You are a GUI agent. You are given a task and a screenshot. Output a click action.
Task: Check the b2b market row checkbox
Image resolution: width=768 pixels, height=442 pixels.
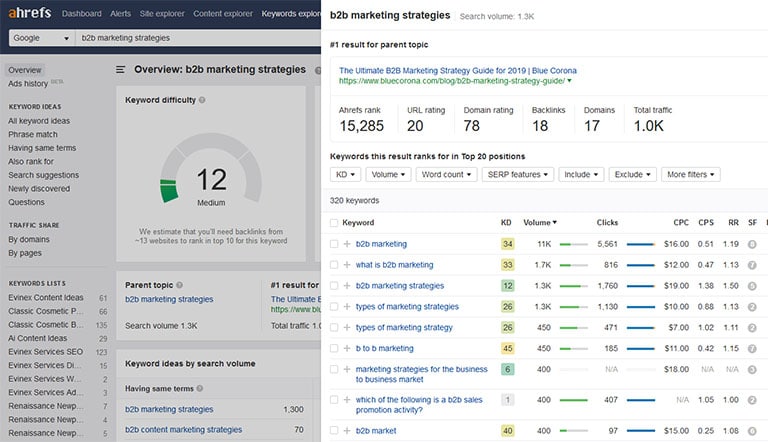(334, 431)
